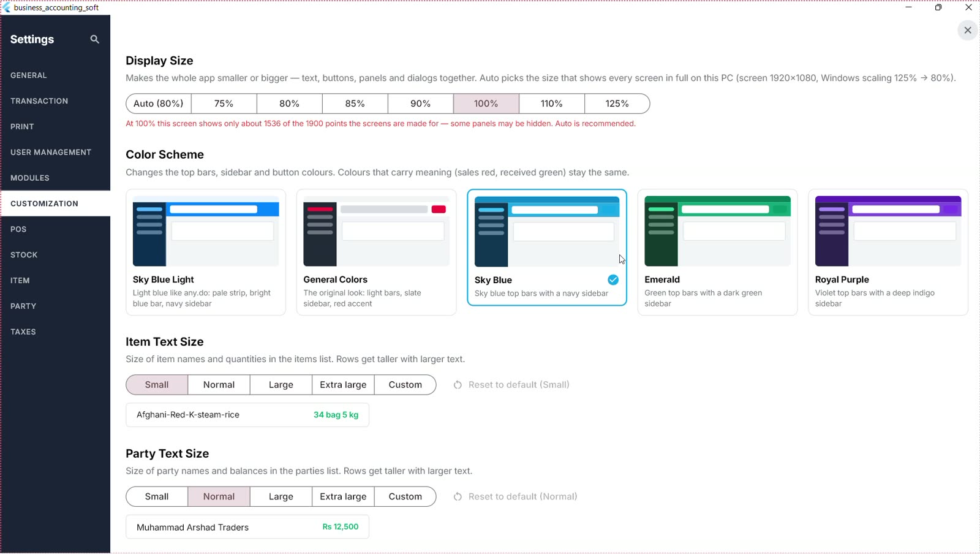
Task: Pick the Sky Blue Light color scheme
Action: [x=206, y=252]
